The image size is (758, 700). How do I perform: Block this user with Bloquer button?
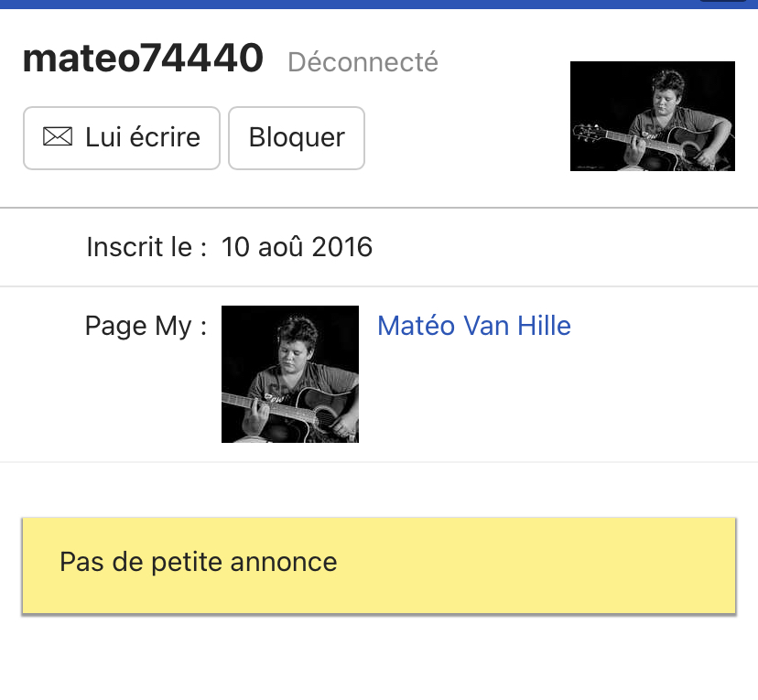[x=297, y=138]
